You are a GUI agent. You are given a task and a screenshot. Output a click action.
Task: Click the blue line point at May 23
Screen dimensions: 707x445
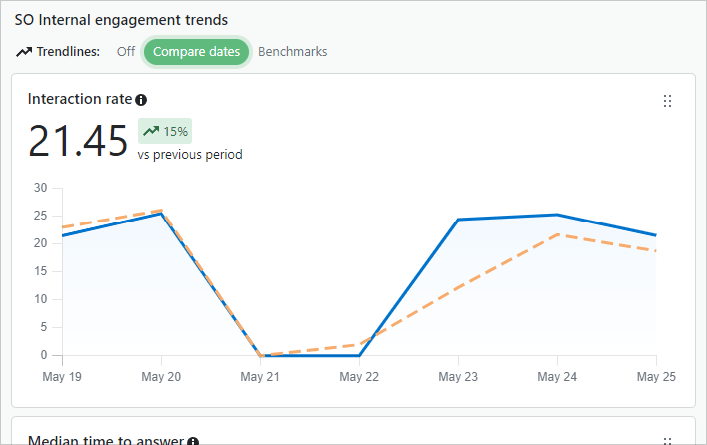click(458, 220)
